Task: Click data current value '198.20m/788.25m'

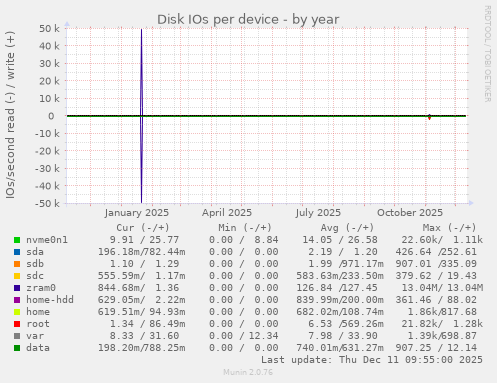Action: coord(142,348)
